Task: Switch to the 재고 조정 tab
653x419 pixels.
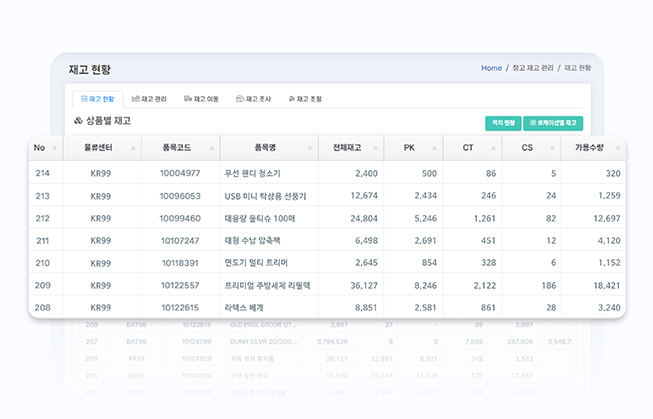Action: point(305,99)
